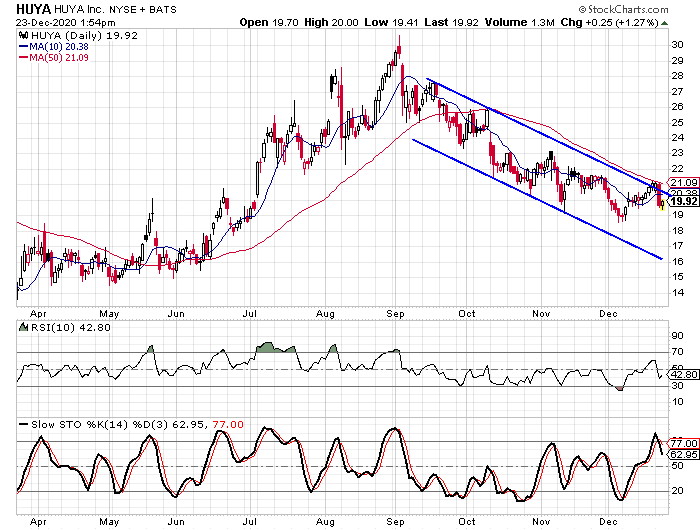
Task: Click the 19.92 last price tag on axis
Action: point(683,201)
